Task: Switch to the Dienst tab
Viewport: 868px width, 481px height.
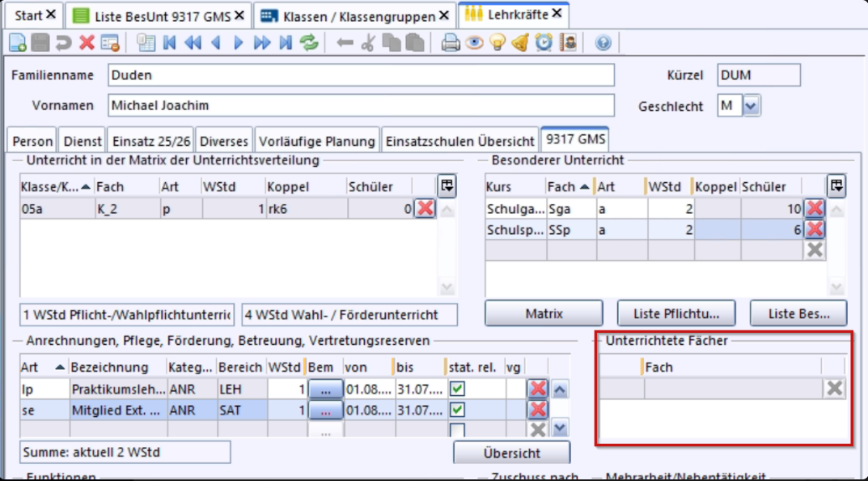Action: [83, 141]
